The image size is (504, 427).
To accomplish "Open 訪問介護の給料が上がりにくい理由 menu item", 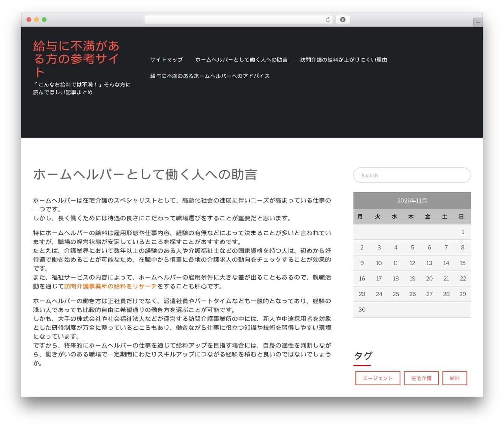I will pyautogui.click(x=344, y=60).
